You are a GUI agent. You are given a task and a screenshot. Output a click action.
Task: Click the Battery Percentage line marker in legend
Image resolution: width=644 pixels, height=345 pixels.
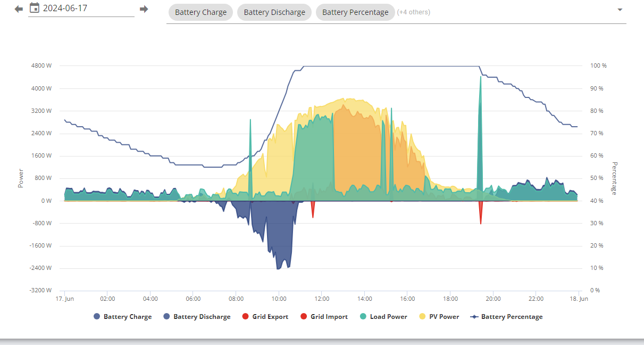(x=474, y=317)
